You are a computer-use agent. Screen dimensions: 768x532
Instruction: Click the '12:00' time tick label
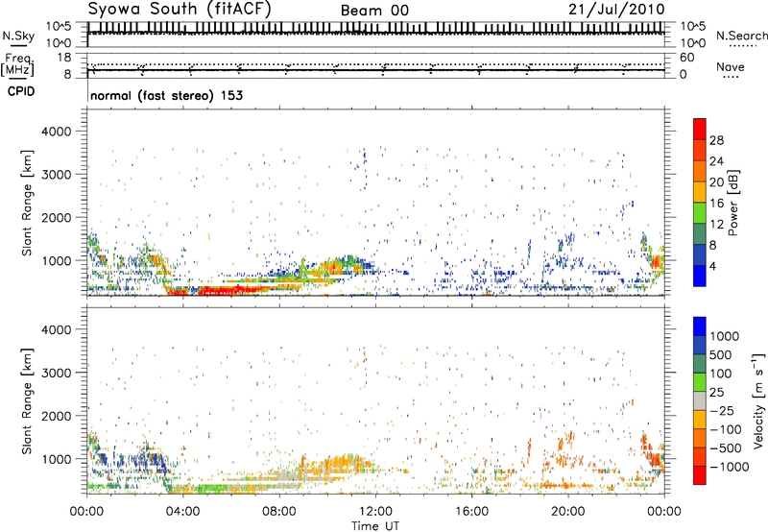tap(375, 512)
